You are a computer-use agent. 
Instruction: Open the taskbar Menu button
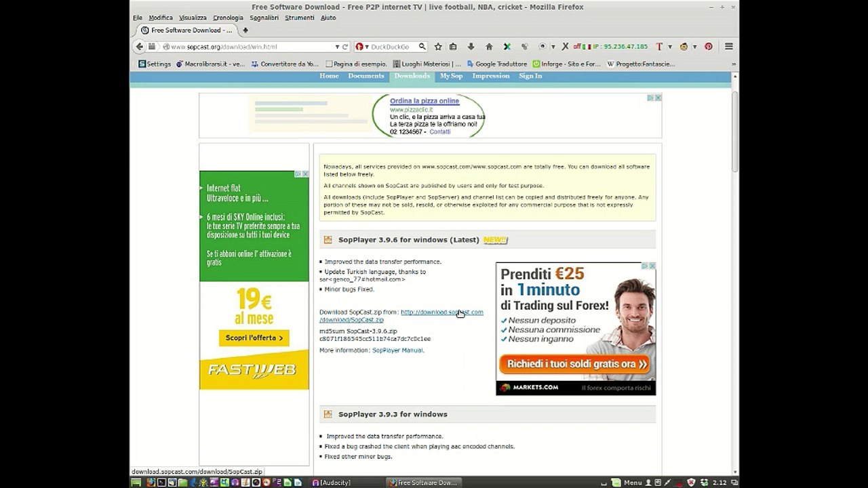point(628,483)
